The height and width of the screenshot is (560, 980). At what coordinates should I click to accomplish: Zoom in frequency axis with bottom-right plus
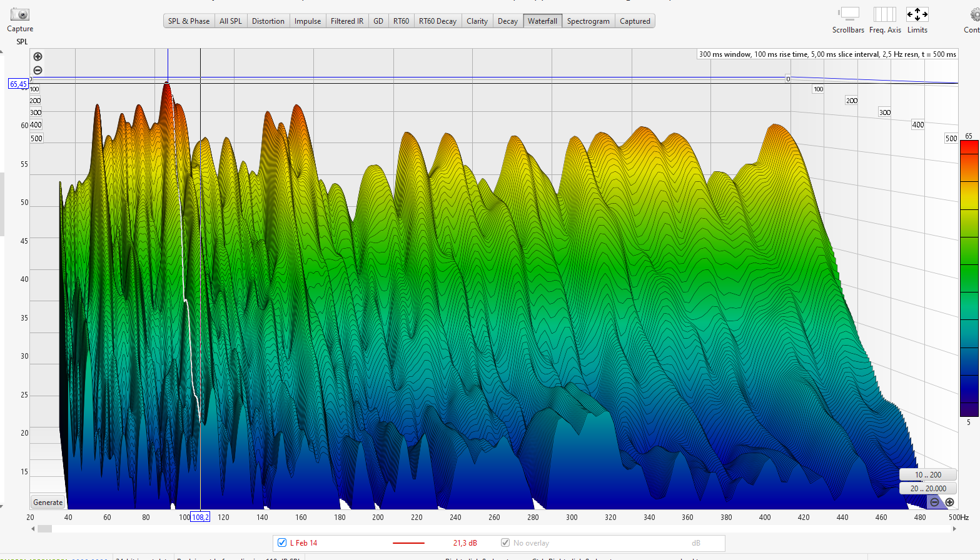[949, 502]
